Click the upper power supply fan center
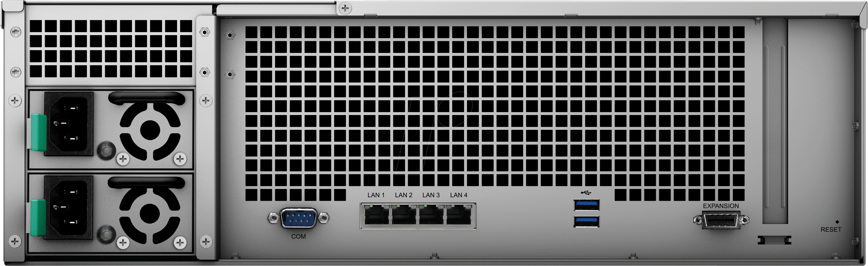 coord(150,130)
